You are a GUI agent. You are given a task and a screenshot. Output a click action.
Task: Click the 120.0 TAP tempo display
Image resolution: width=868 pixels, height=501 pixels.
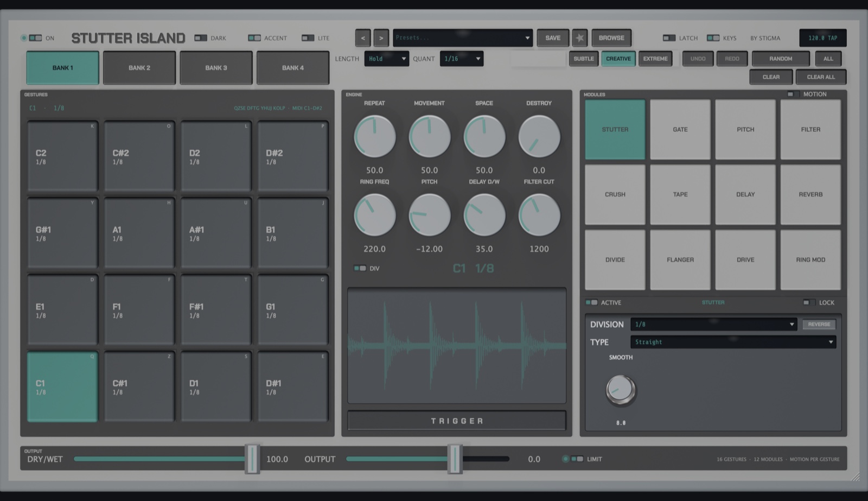822,38
